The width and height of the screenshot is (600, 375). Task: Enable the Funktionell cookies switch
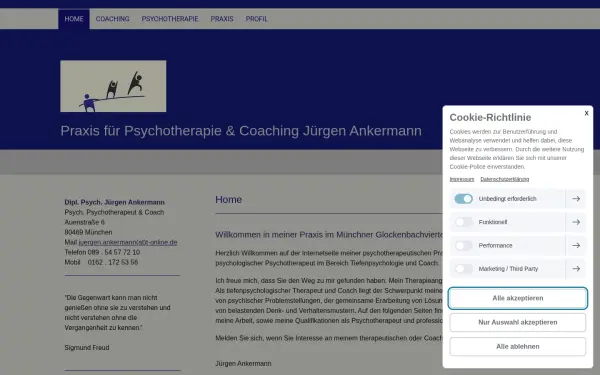click(x=463, y=222)
